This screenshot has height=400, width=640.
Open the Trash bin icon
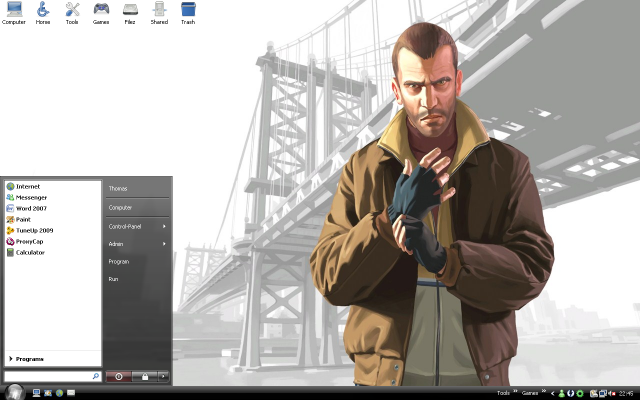(188, 13)
